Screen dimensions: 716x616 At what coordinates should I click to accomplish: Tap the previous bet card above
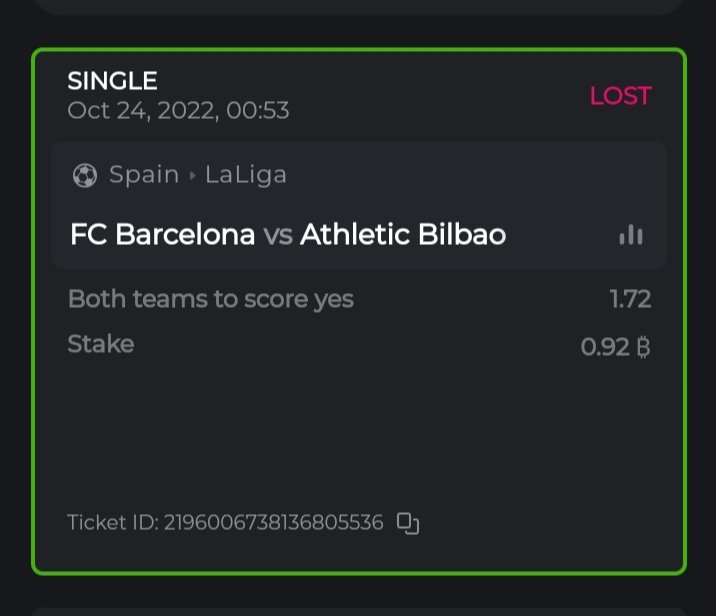pyautogui.click(x=358, y=6)
